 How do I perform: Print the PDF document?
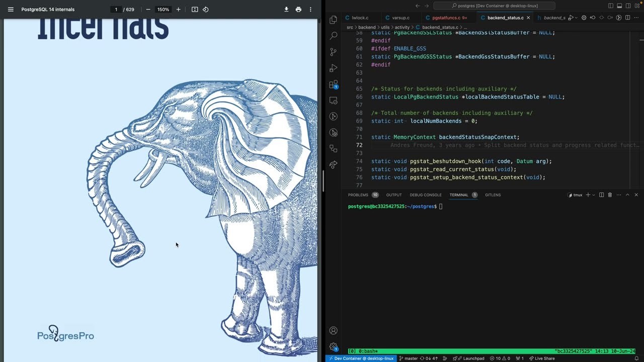click(x=298, y=9)
